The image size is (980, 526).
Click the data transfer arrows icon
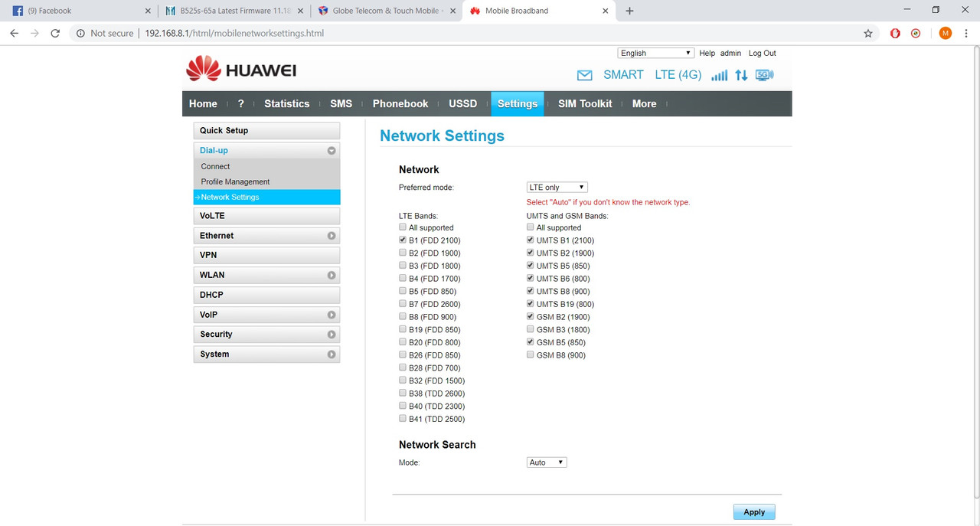point(741,75)
